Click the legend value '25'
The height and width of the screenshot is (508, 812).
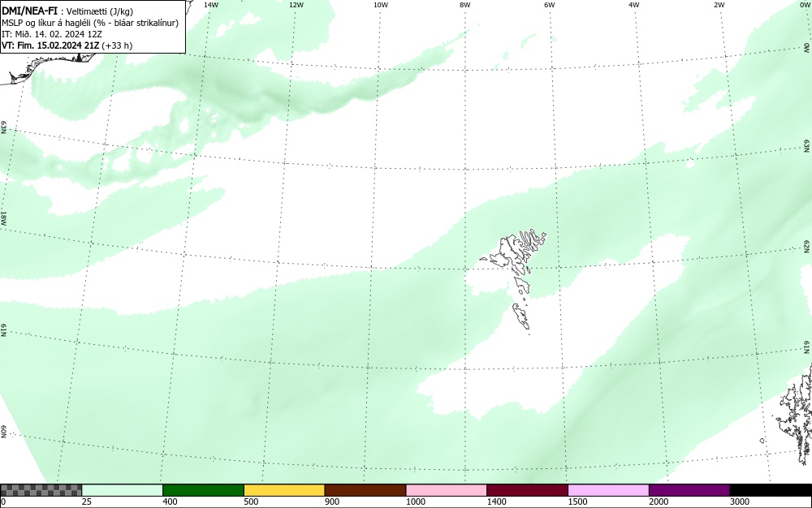[x=87, y=502]
